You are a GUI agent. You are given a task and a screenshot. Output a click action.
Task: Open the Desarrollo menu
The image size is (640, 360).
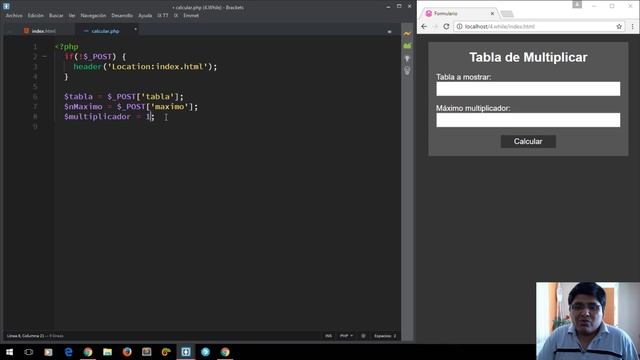(x=122, y=16)
